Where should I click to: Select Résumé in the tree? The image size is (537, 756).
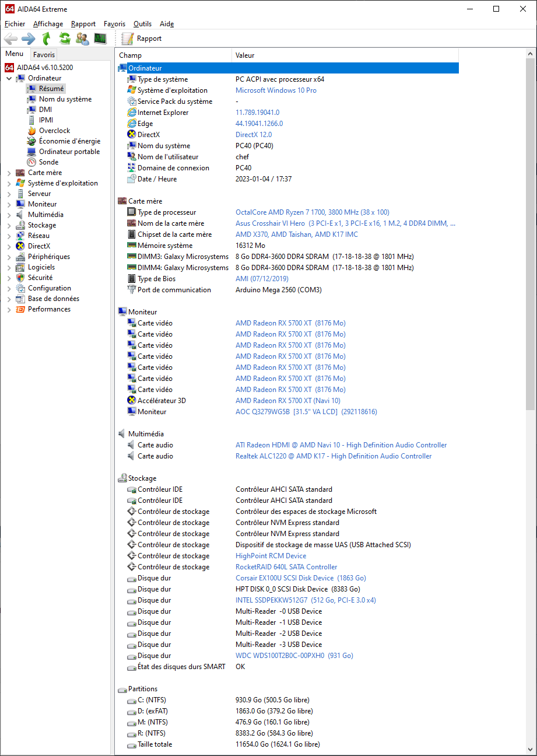click(51, 89)
